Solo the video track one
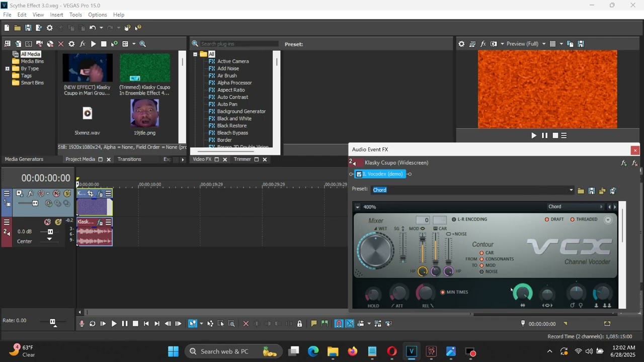 coord(67,194)
